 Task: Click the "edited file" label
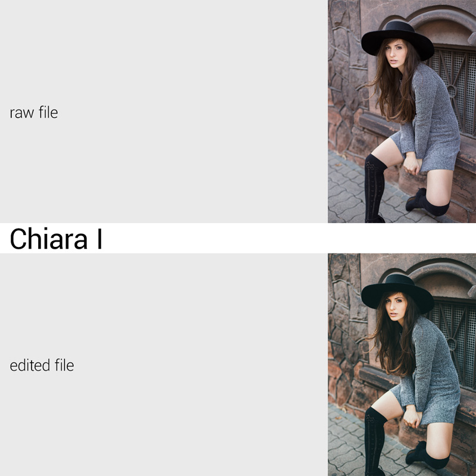42,365
